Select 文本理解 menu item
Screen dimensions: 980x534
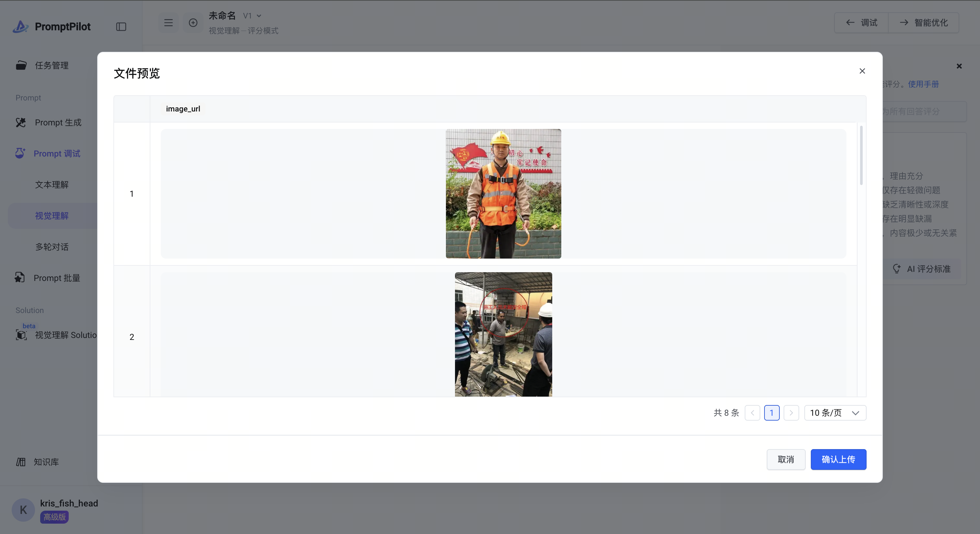tap(52, 185)
